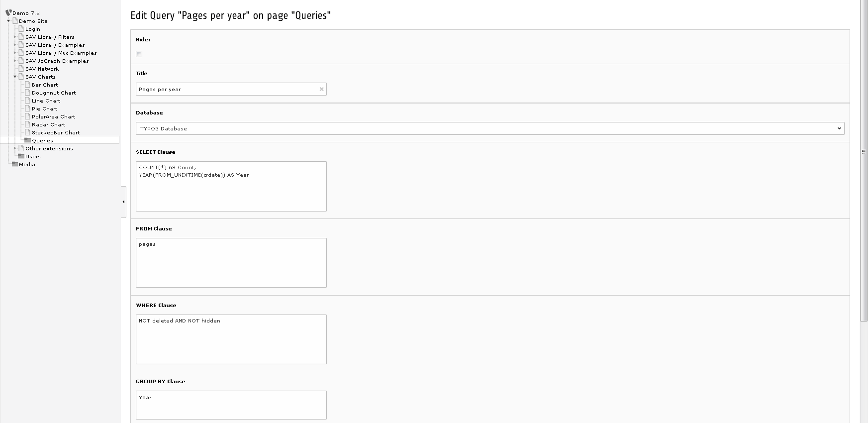The height and width of the screenshot is (423, 868).
Task: Collapse the SAV Charts tree node
Action: 15,77
